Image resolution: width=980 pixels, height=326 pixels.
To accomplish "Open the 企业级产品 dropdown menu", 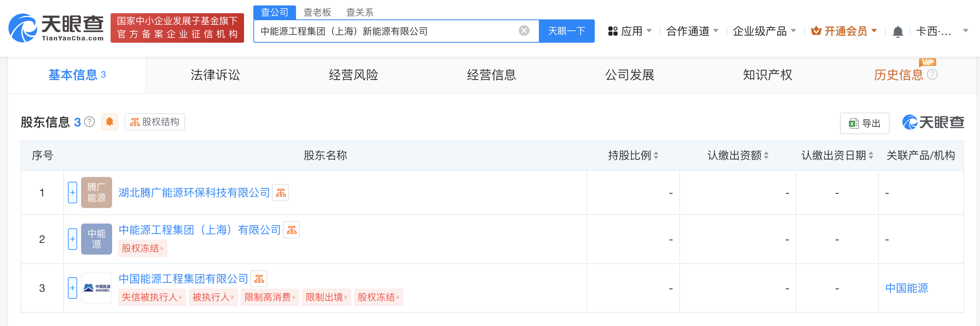I will (x=764, y=31).
